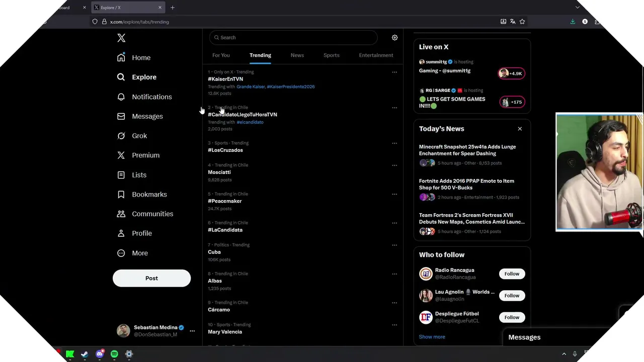Open more options for #LaCandidata trend
The width and height of the screenshot is (644, 362).
coord(394,223)
